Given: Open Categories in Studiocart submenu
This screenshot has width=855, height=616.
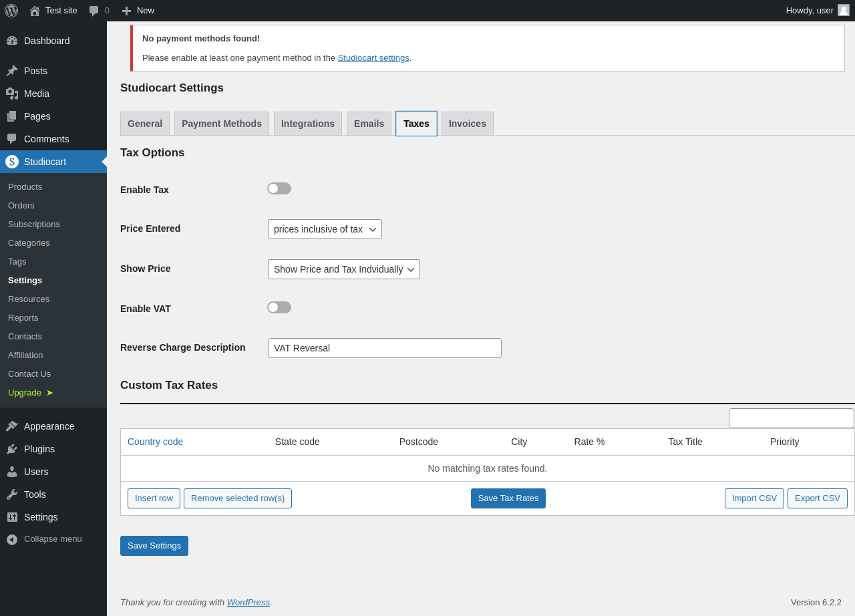Looking at the screenshot, I should click(29, 243).
